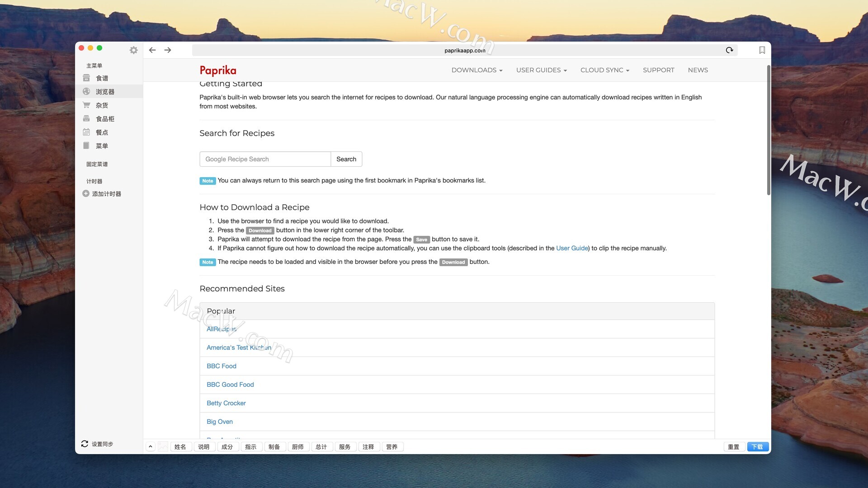
Task: Click the 姓名 clipboard button
Action: tap(180, 447)
